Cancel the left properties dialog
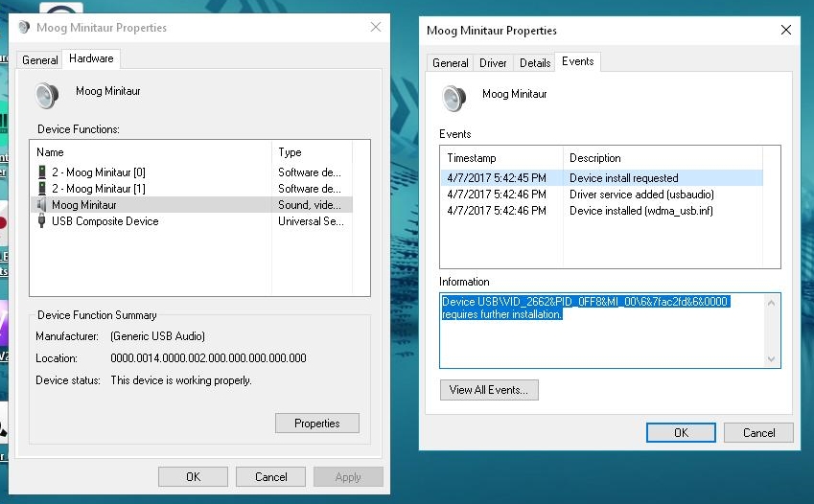Image resolution: width=814 pixels, height=504 pixels. [x=270, y=476]
